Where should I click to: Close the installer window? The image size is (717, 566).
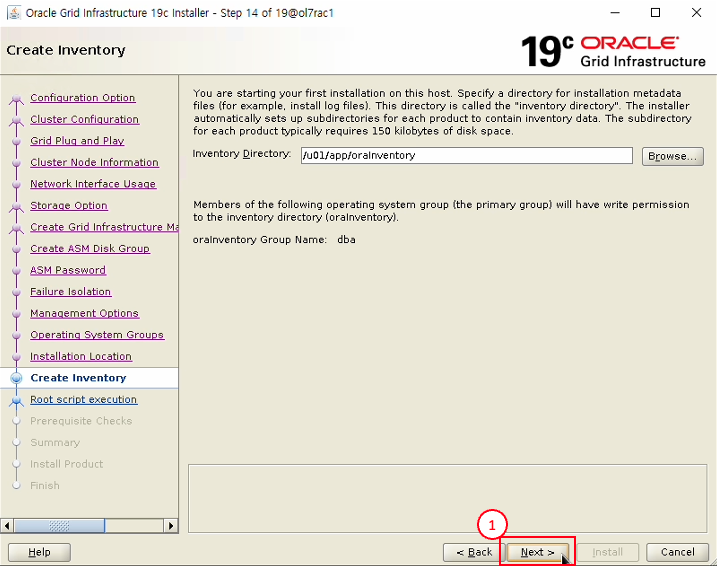[696, 12]
